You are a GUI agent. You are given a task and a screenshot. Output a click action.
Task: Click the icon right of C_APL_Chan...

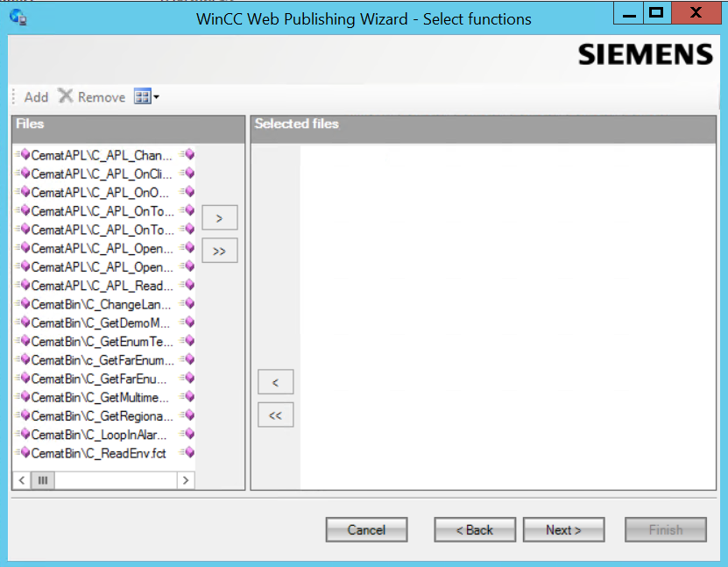pos(187,154)
